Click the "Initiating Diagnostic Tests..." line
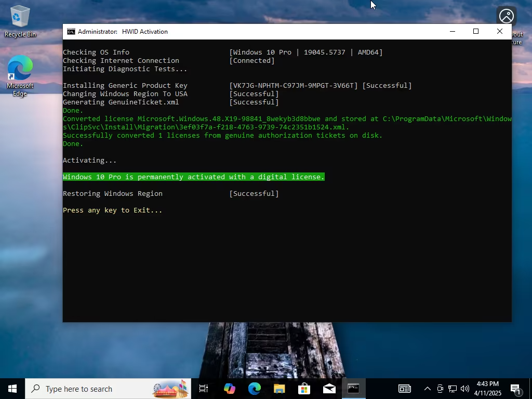Viewport: 532px width, 399px height. tap(125, 69)
